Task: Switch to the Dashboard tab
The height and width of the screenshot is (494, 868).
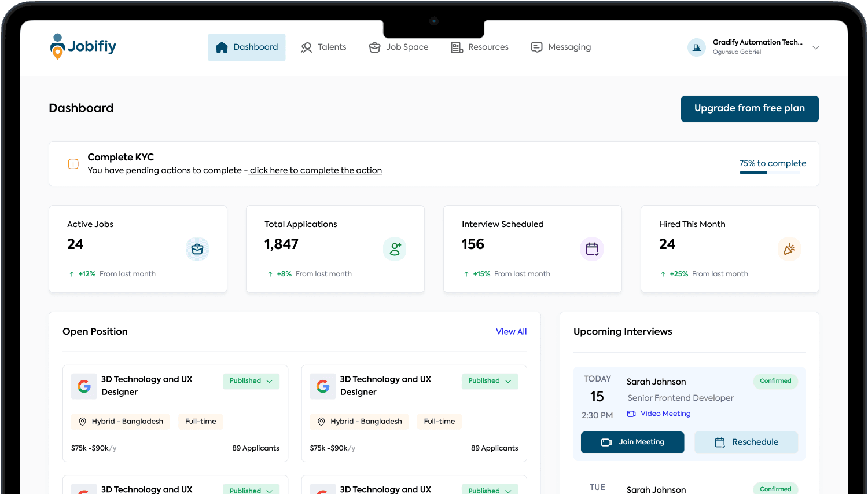Action: (x=247, y=47)
